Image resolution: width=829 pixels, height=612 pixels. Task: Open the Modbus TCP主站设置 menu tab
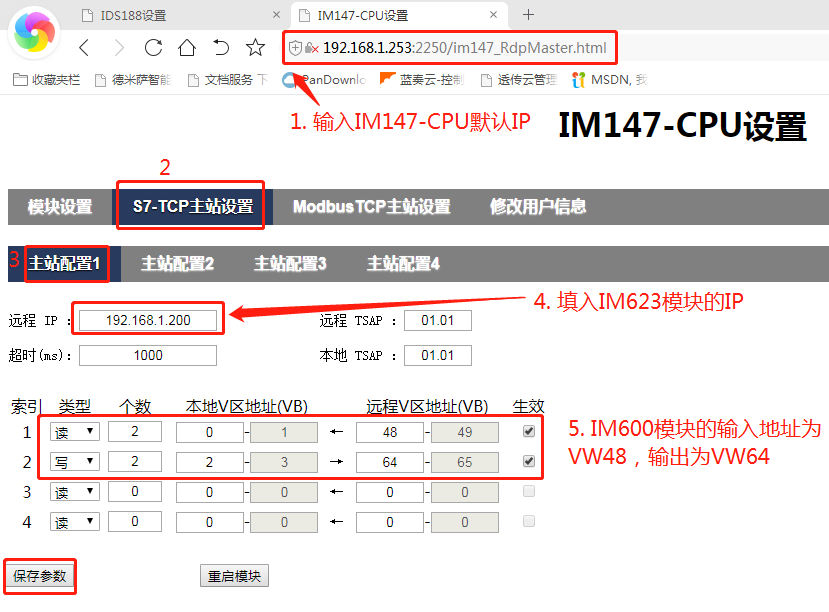(x=372, y=207)
